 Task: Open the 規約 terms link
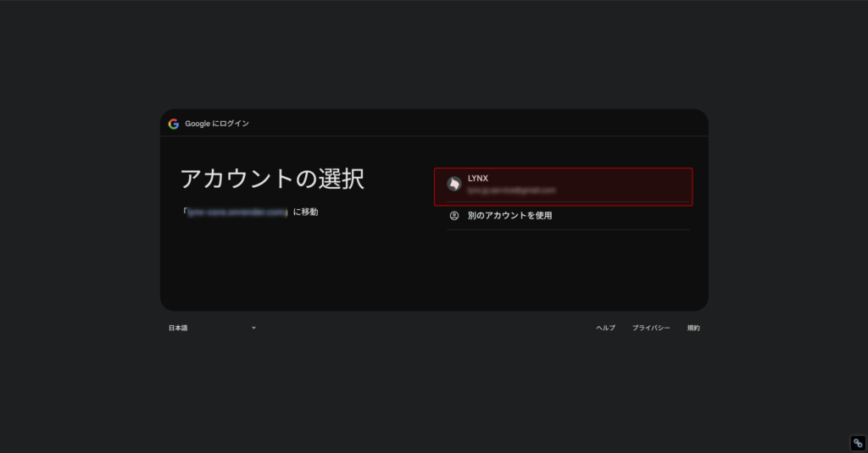coord(693,328)
